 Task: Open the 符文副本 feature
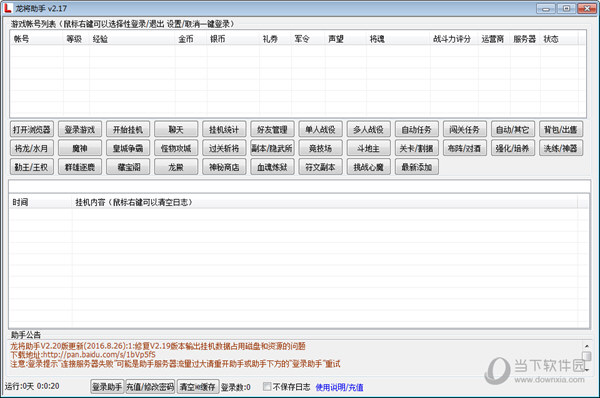pyautogui.click(x=320, y=167)
